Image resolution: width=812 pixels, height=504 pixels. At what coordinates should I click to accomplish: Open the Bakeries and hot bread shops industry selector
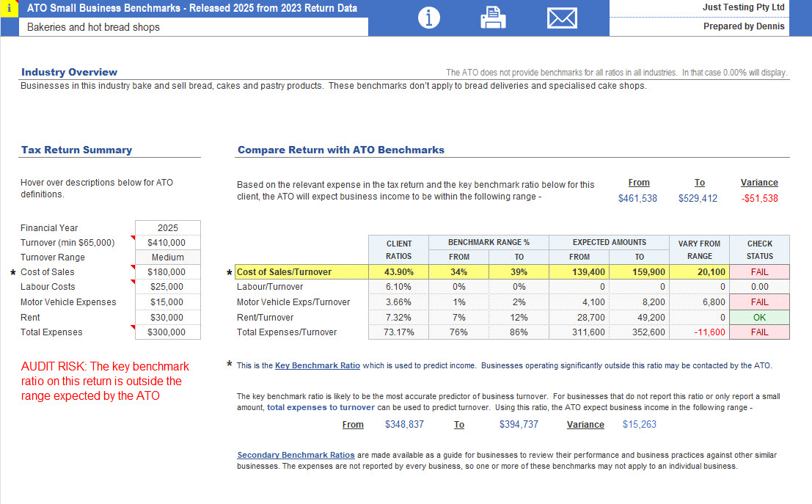pyautogui.click(x=194, y=27)
